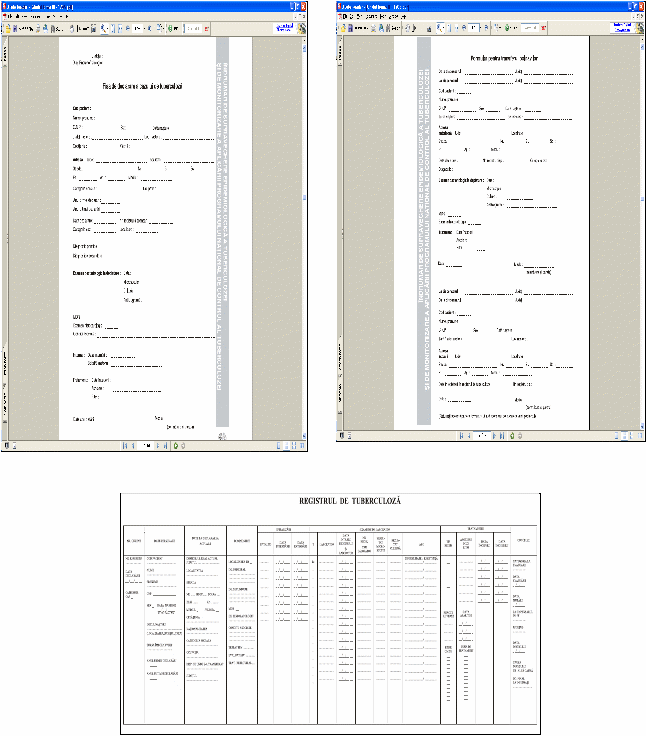Last page arrow in right window status bar
Viewport: 646px width, 736px height.
point(502,436)
